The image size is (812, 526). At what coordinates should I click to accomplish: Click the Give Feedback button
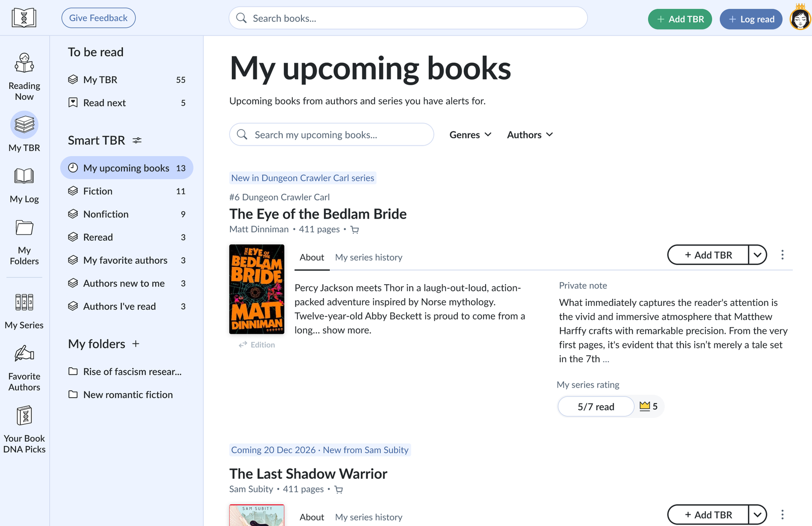coord(98,18)
